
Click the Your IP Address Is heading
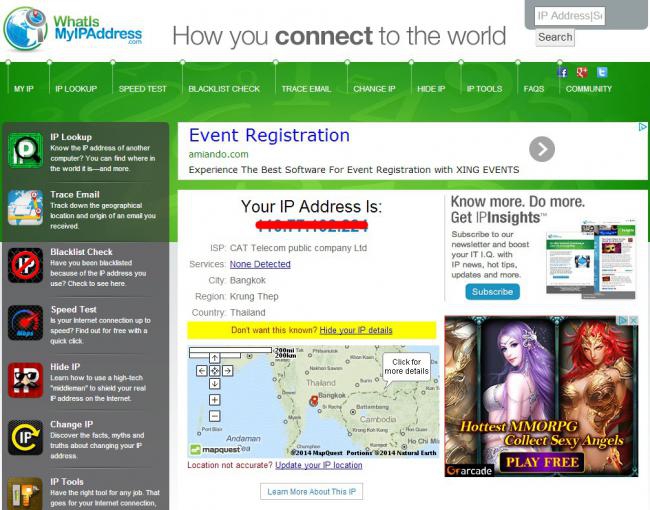[x=311, y=206]
